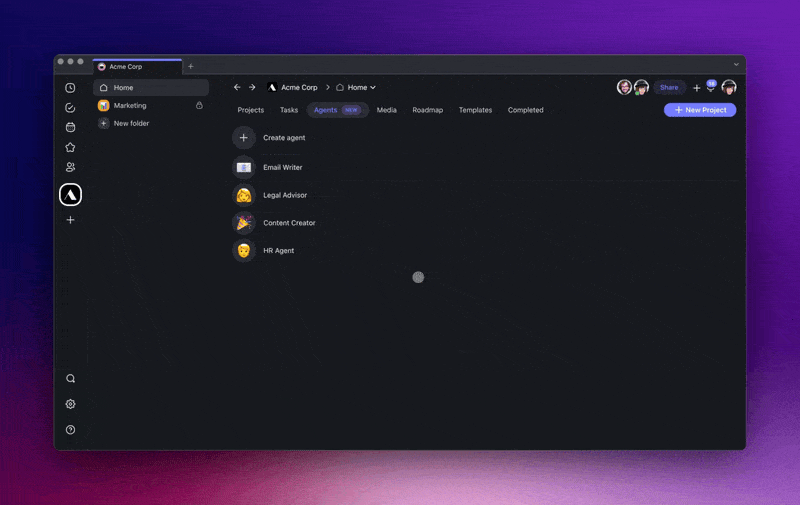Screen dimensions: 800x505
Task: Click the help question mark icon
Action: [x=70, y=430]
